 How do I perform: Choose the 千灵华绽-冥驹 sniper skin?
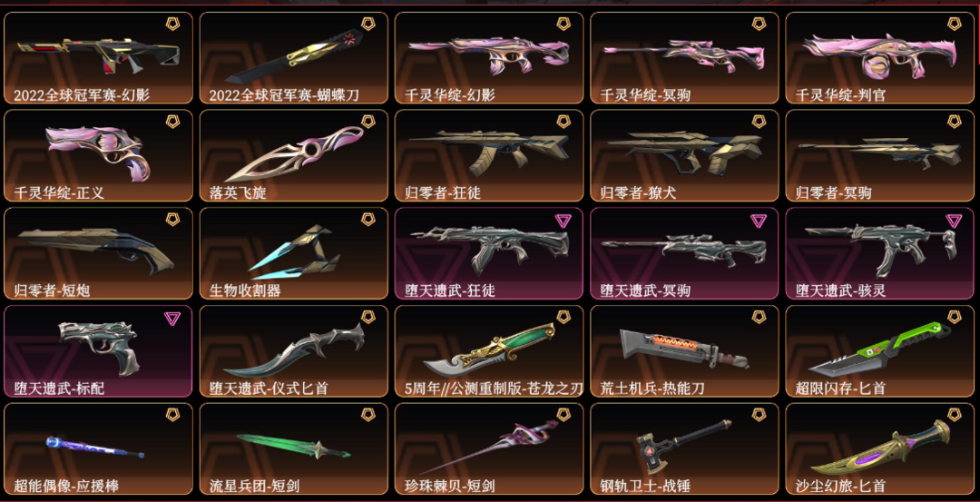click(684, 58)
